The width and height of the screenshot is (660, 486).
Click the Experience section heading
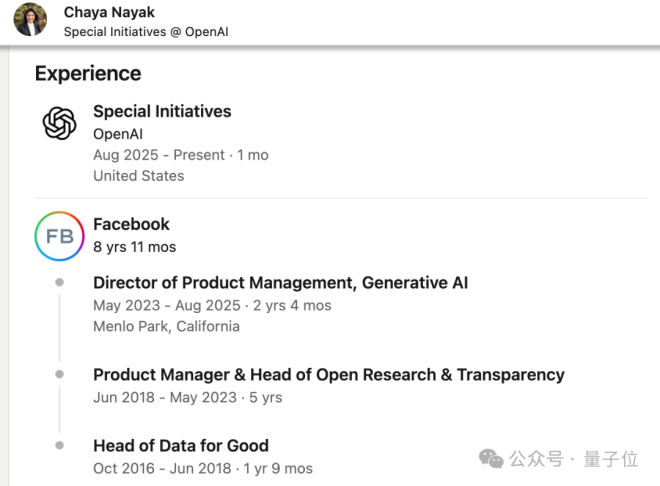[x=88, y=73]
